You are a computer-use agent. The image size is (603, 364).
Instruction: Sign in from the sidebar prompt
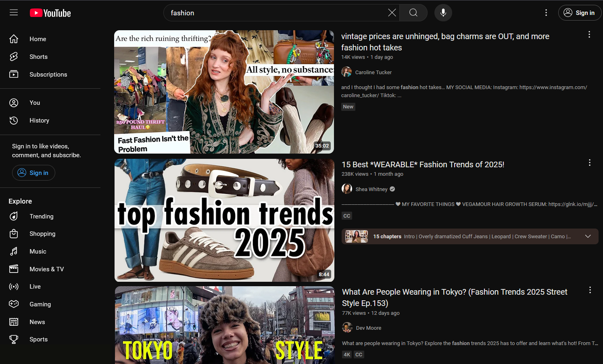click(x=33, y=173)
